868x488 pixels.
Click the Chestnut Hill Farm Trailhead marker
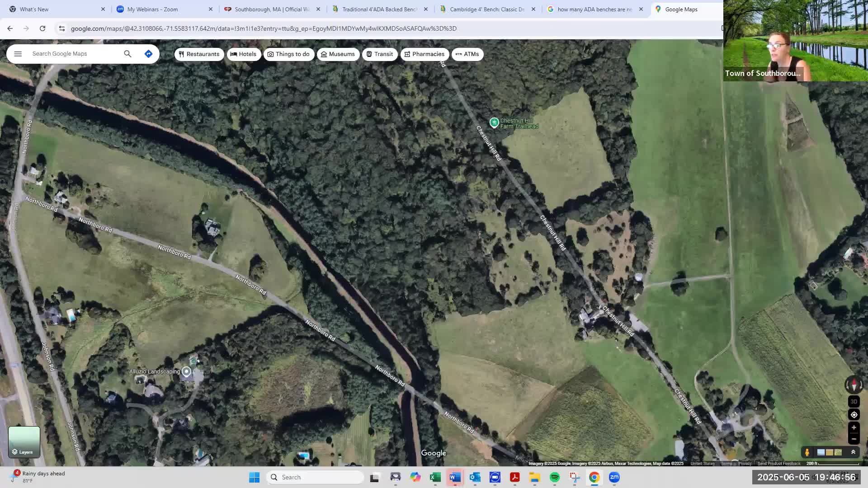pyautogui.click(x=494, y=122)
